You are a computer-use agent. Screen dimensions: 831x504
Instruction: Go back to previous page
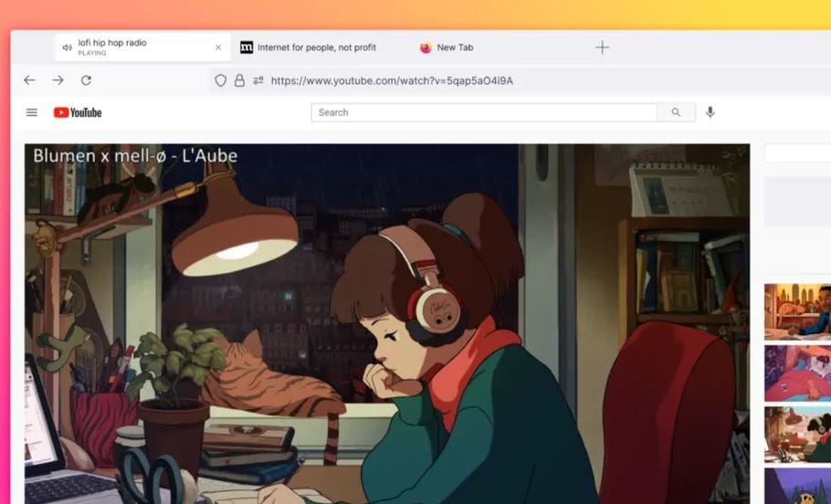tap(29, 80)
